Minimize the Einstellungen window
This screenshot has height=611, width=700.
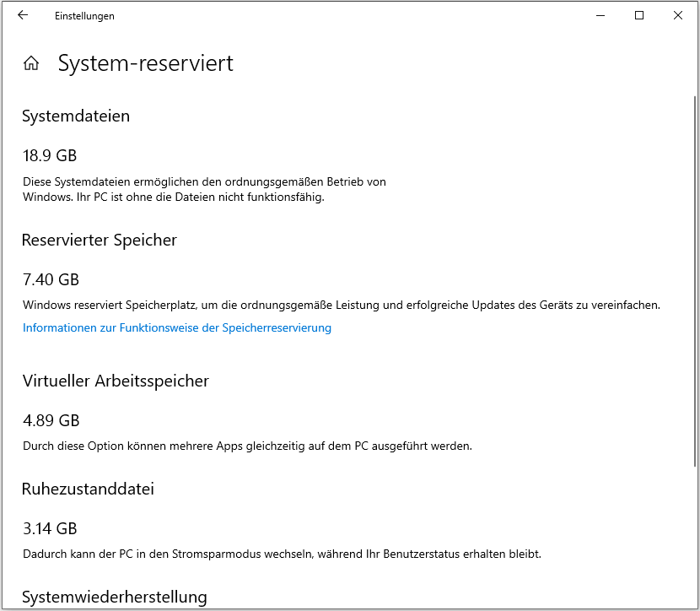pyautogui.click(x=600, y=15)
